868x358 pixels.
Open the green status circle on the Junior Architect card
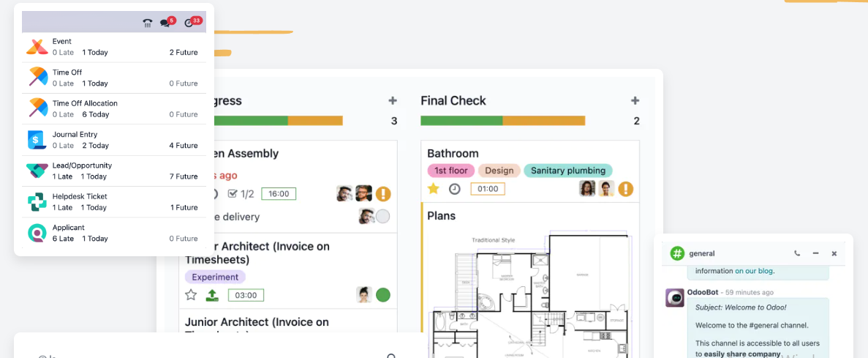[x=383, y=295]
